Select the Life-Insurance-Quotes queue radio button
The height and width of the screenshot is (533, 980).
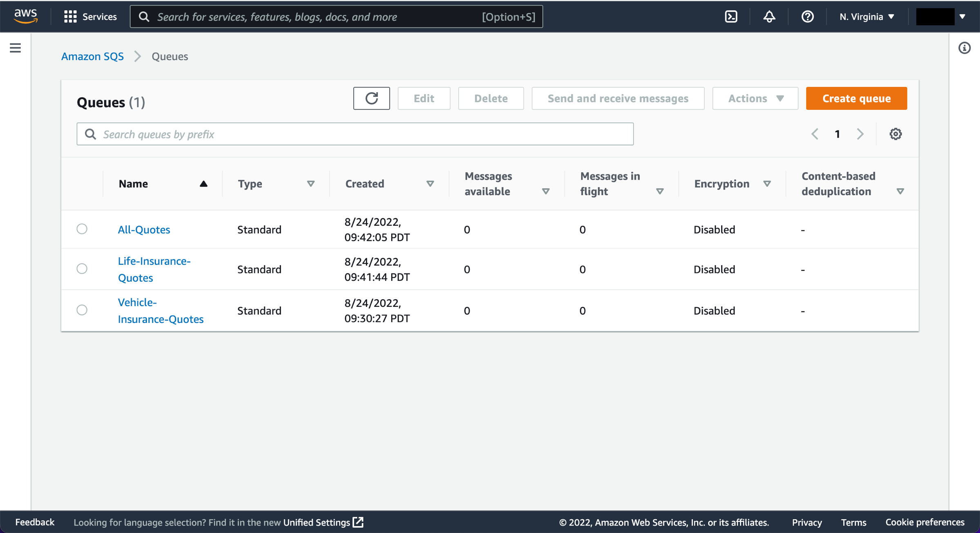point(82,269)
